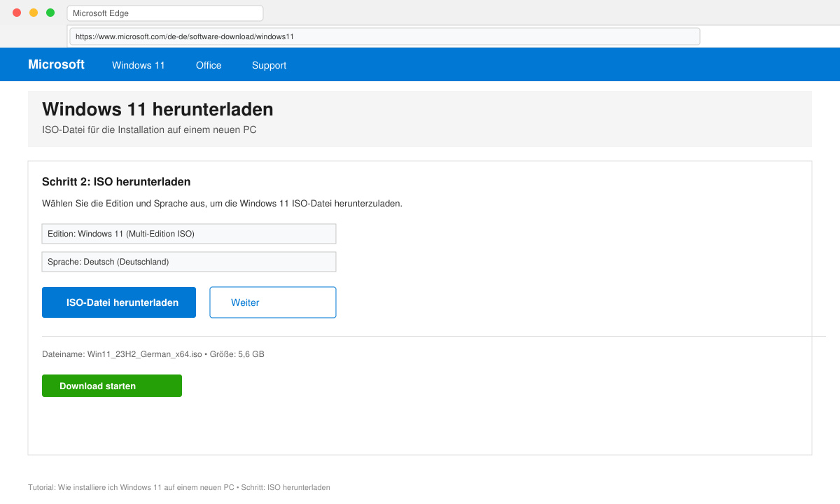Click the Weiter button
Viewport: 840px width, 504px height.
point(273,302)
